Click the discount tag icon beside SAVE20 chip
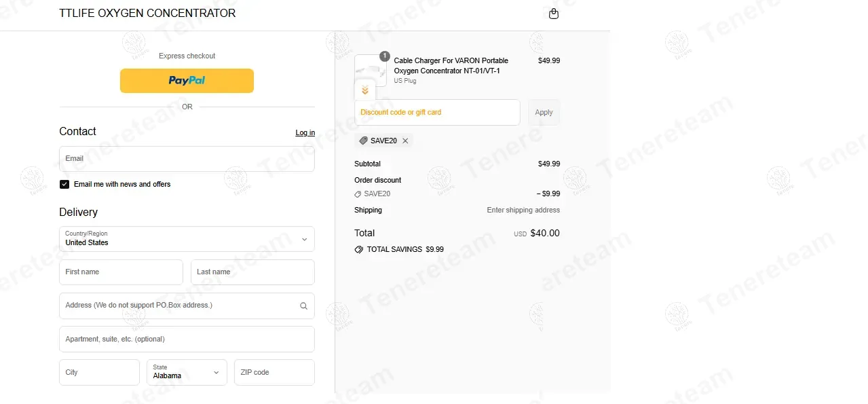 [363, 141]
